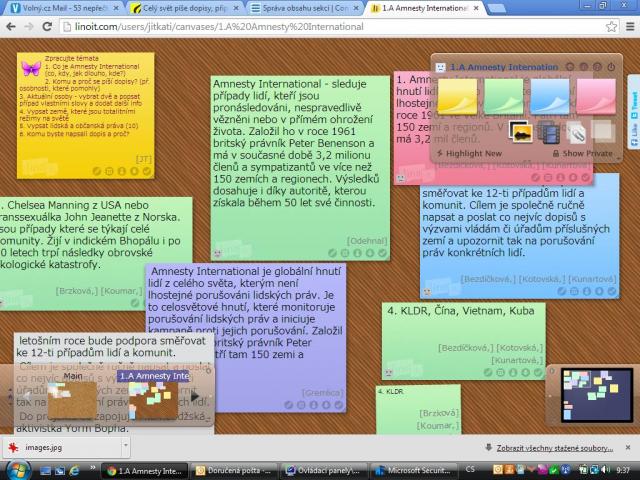Open the Doručená pošta taskbar window
640x480 pixels.
pos(235,471)
